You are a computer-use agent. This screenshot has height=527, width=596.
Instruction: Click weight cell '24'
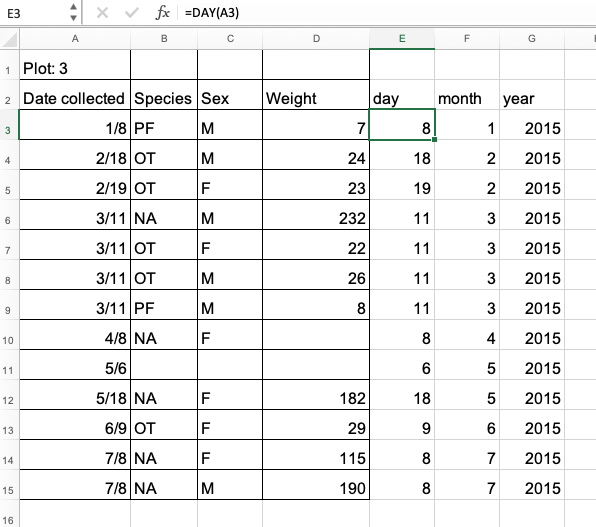tap(316, 155)
